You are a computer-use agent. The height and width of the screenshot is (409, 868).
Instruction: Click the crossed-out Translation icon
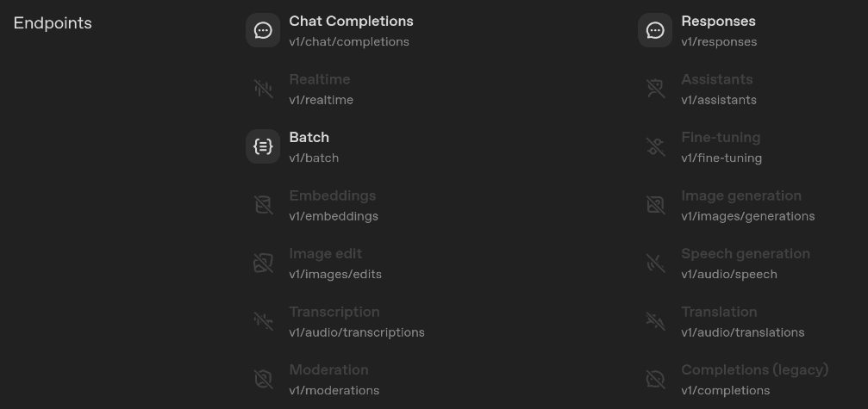pos(655,321)
